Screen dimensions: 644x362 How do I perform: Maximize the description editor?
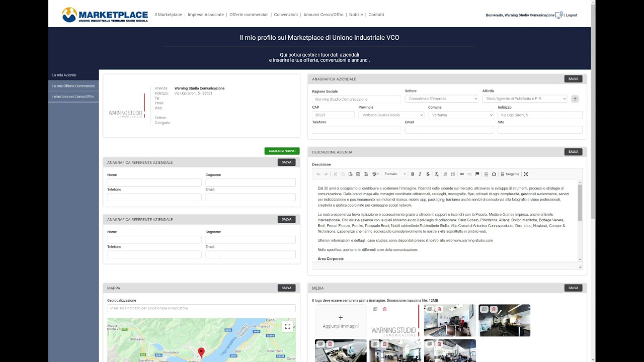coord(526,174)
